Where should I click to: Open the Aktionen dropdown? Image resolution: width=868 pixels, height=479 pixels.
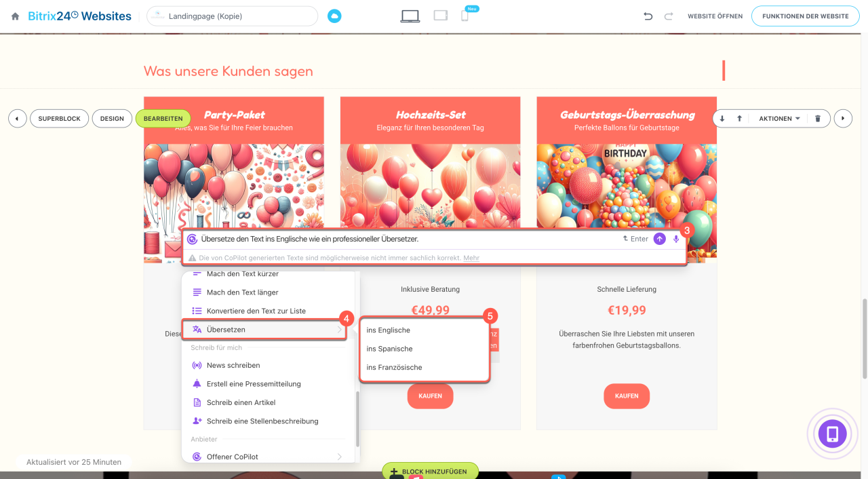coord(779,119)
